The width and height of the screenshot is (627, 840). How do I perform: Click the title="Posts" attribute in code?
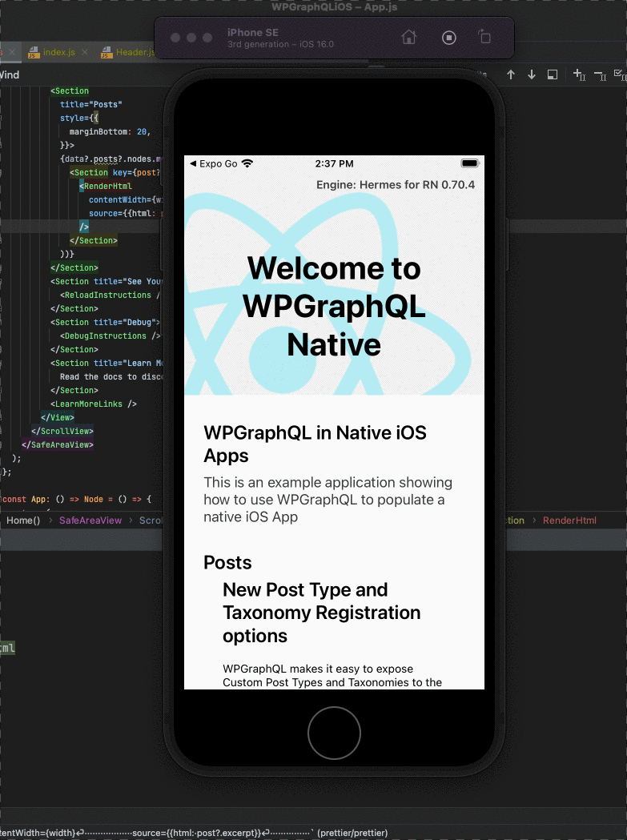pos(91,104)
